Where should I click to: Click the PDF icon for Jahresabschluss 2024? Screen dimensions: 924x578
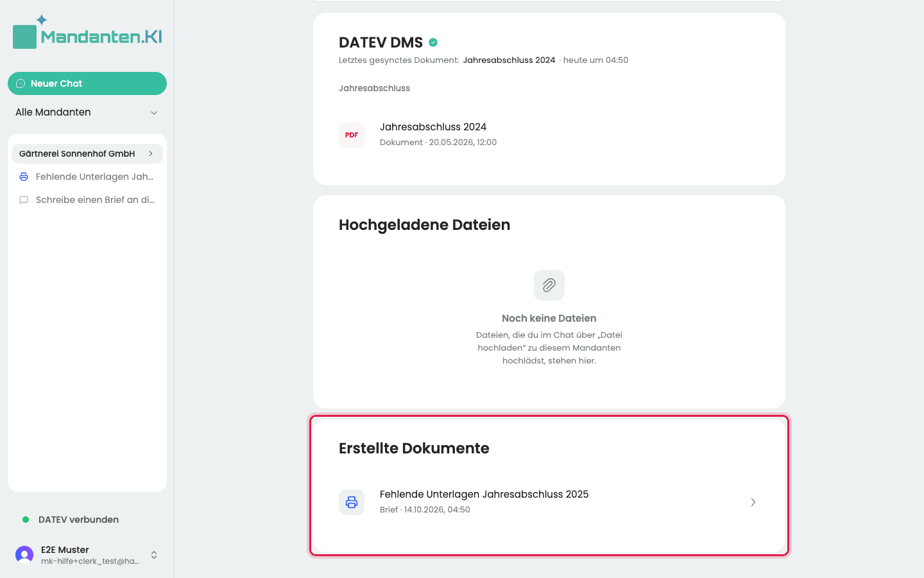click(x=352, y=135)
